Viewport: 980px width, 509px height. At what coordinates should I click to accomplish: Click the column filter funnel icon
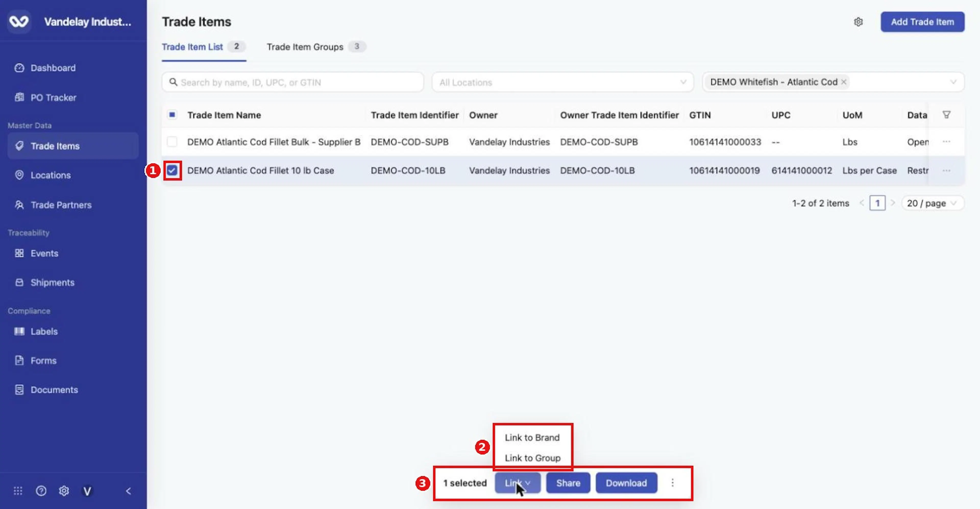[x=947, y=115]
